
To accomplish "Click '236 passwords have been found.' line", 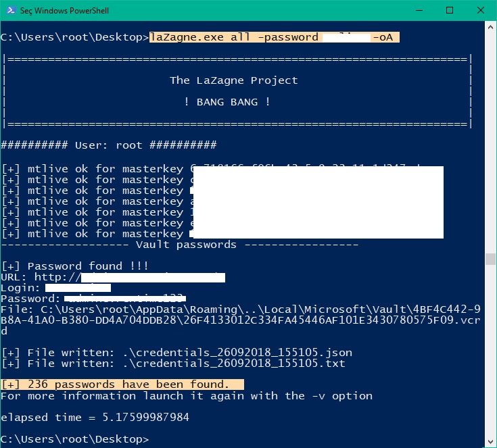I will coord(122,384).
